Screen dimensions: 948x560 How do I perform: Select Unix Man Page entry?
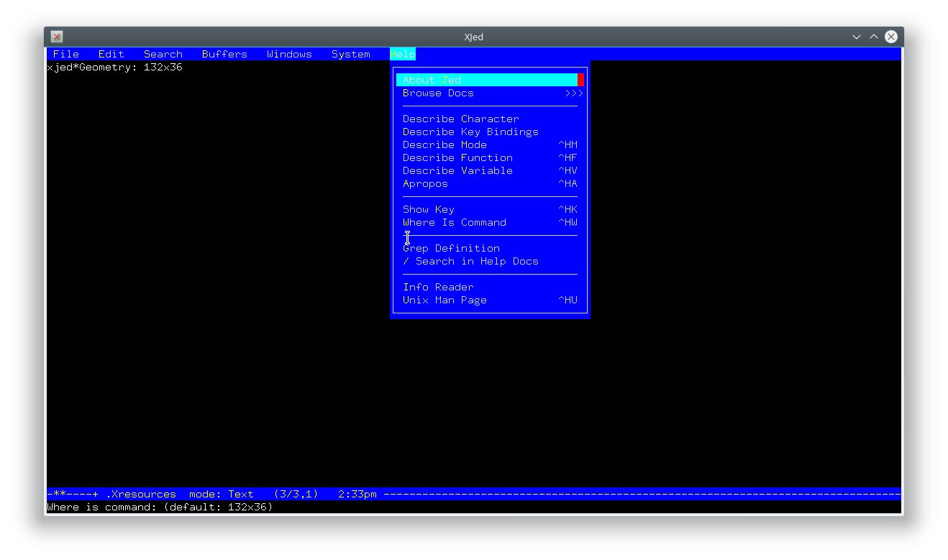(x=445, y=300)
